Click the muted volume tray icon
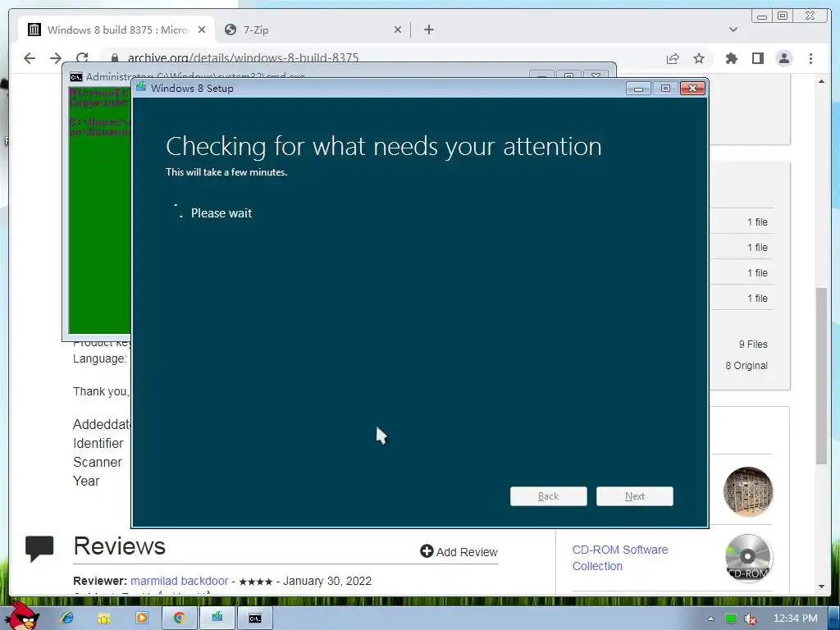Image resolution: width=840 pixels, height=630 pixels. pyautogui.click(x=751, y=619)
